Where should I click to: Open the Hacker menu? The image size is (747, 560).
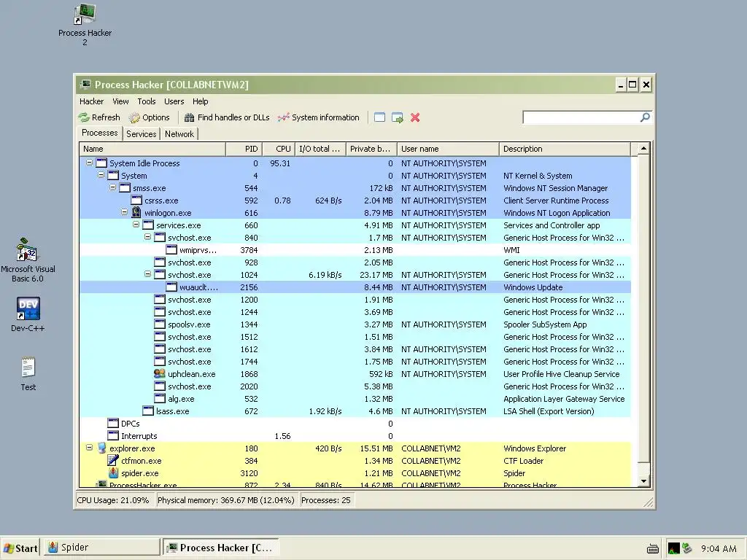(91, 101)
